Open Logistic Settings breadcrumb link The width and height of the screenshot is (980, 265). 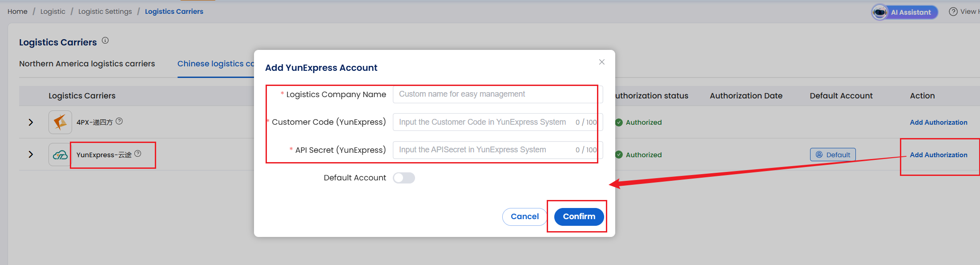[x=105, y=12]
